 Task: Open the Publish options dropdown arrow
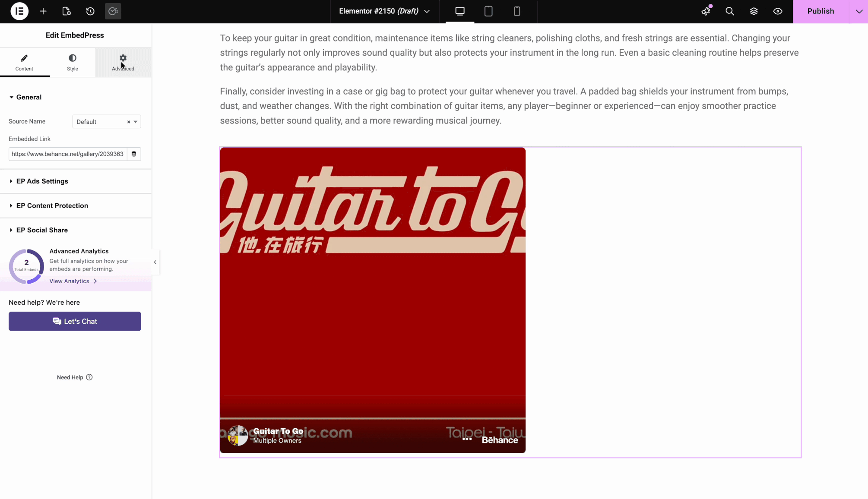coord(859,11)
